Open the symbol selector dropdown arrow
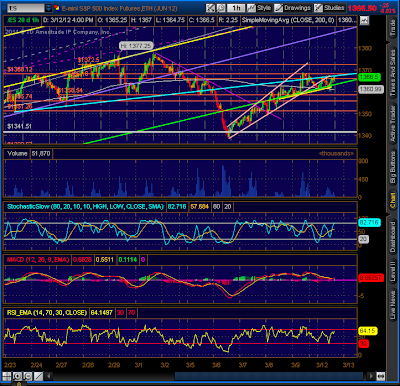Image resolution: width=400 pixels, height=386 pixels. coord(49,8)
